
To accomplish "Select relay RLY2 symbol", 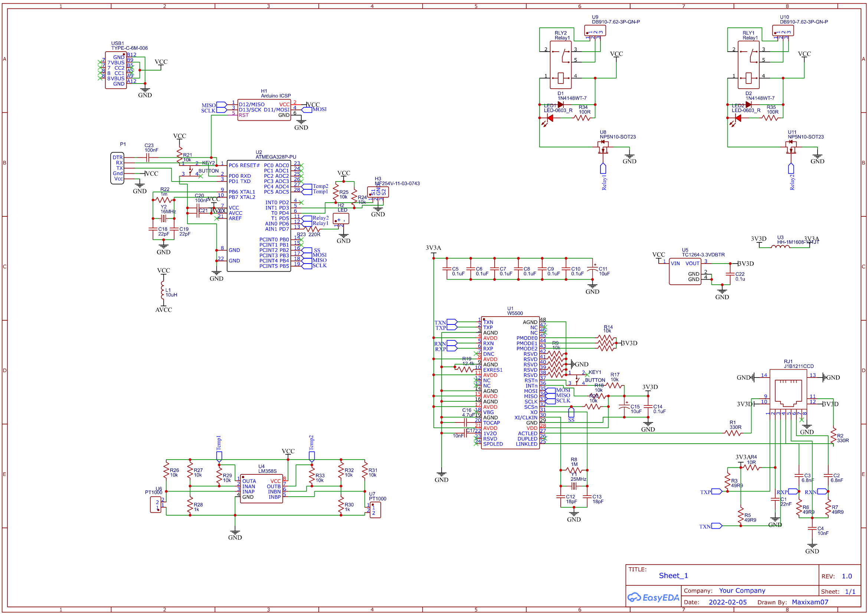I will tap(561, 65).
